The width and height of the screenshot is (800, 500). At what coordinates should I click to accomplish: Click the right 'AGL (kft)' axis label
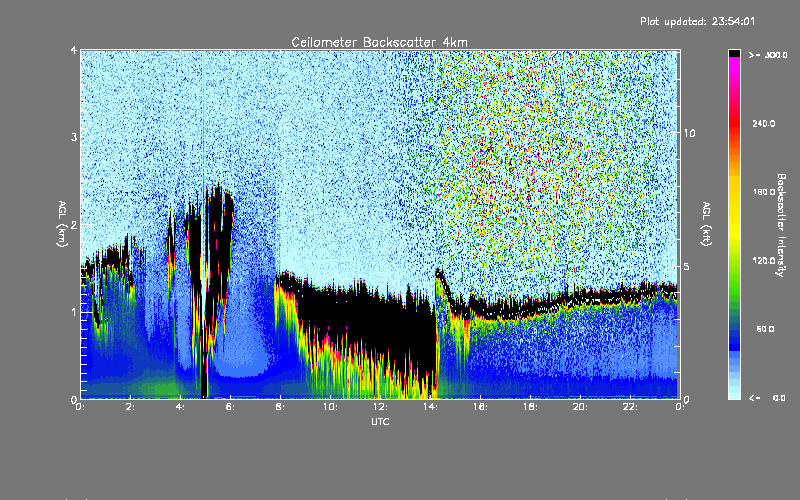coord(706,224)
